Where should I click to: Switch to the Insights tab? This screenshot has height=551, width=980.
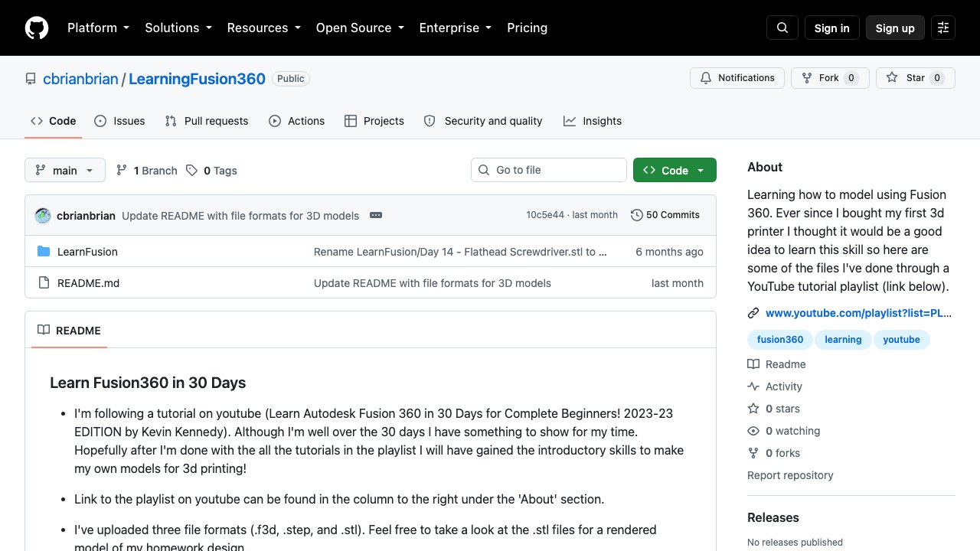point(593,121)
